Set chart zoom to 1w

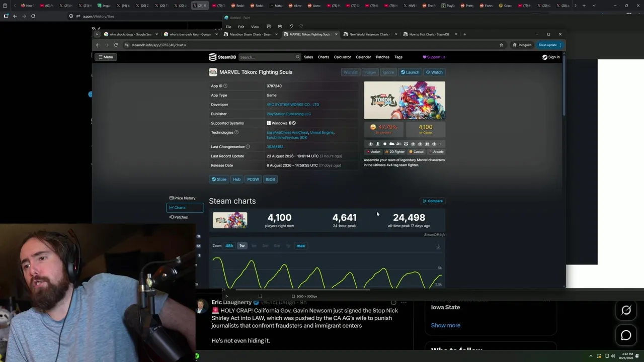click(x=242, y=246)
